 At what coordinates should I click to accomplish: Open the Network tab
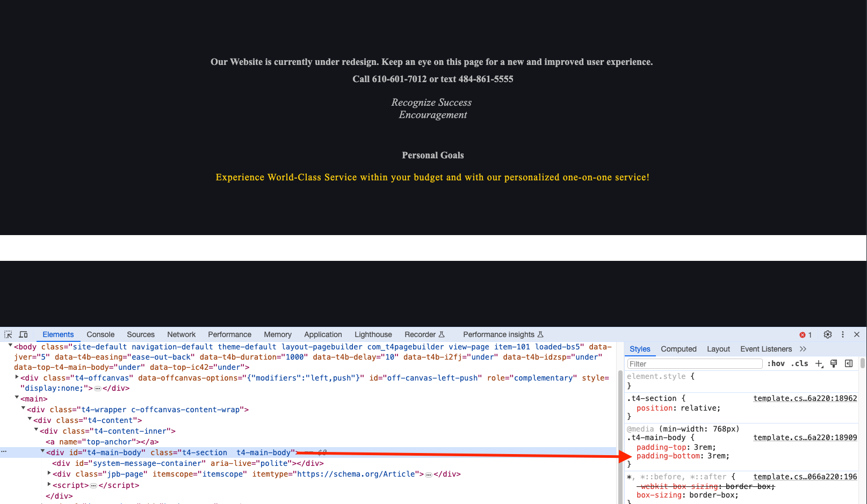click(182, 334)
